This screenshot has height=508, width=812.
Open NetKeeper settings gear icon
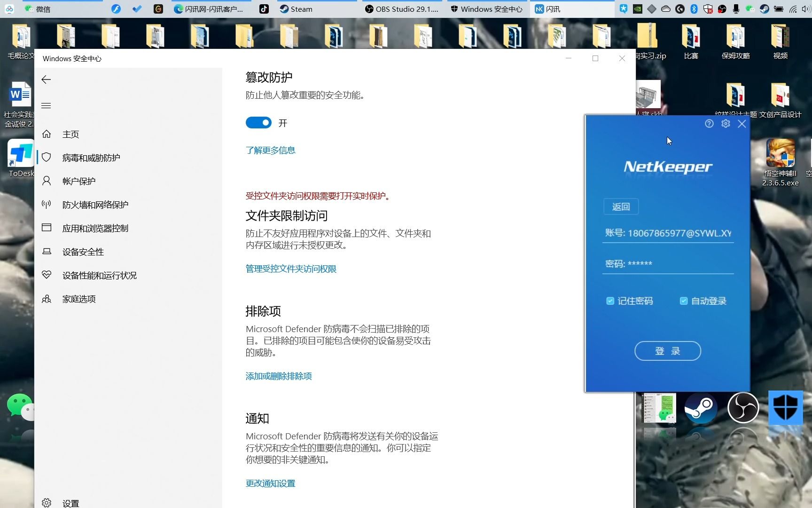pos(726,123)
